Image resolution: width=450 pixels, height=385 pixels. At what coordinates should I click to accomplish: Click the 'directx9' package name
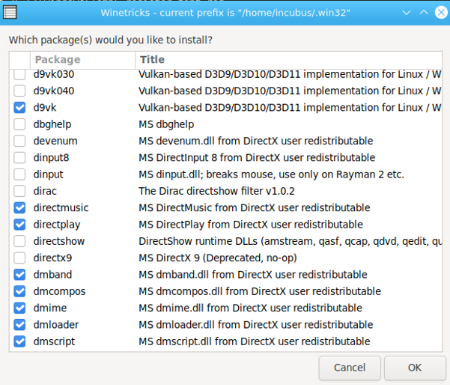coord(53,258)
